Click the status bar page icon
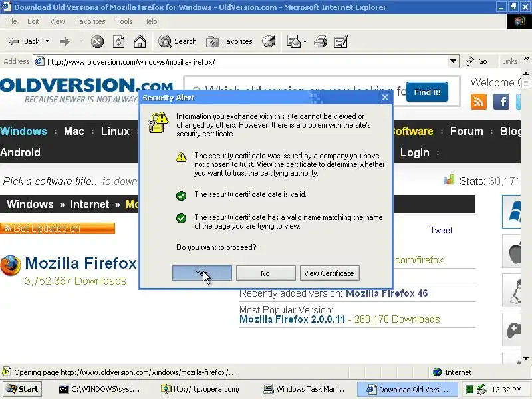Image resolution: width=532 pixels, height=399 pixels. (7, 372)
